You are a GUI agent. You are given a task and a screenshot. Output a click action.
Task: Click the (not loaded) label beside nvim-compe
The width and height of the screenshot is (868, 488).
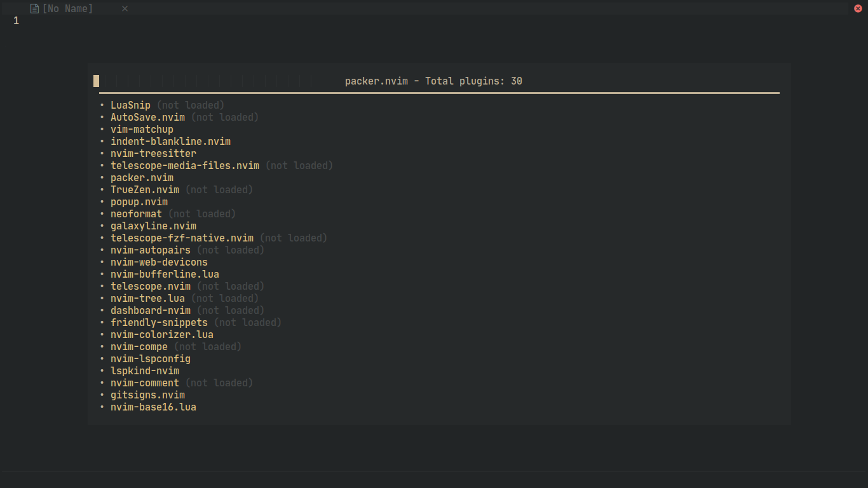tap(208, 346)
